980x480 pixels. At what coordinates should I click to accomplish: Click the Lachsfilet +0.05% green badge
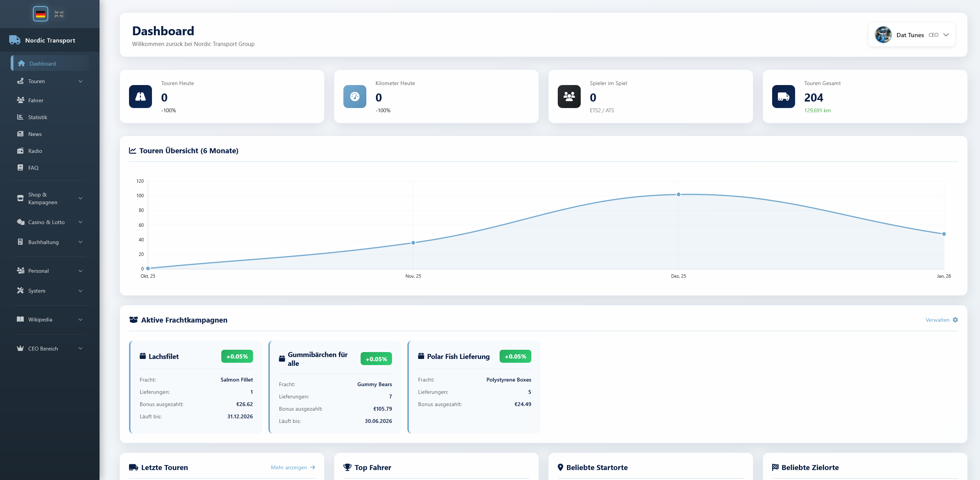click(237, 356)
